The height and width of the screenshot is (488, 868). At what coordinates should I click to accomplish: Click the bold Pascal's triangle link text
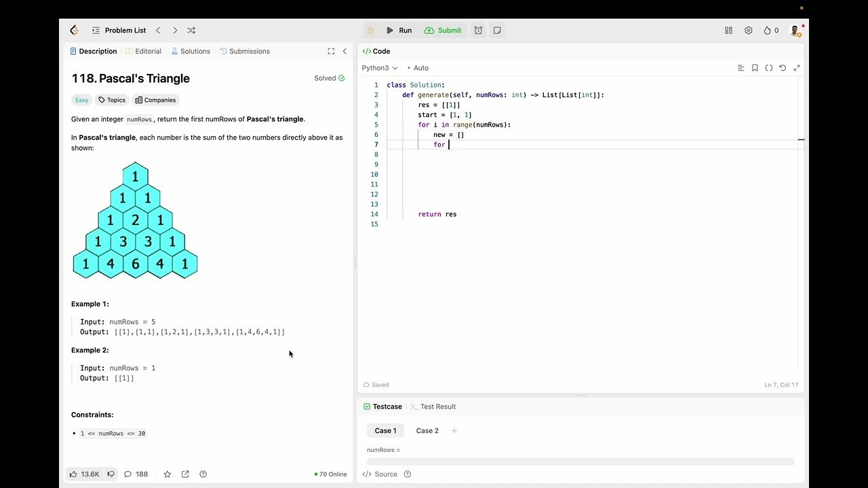point(275,119)
